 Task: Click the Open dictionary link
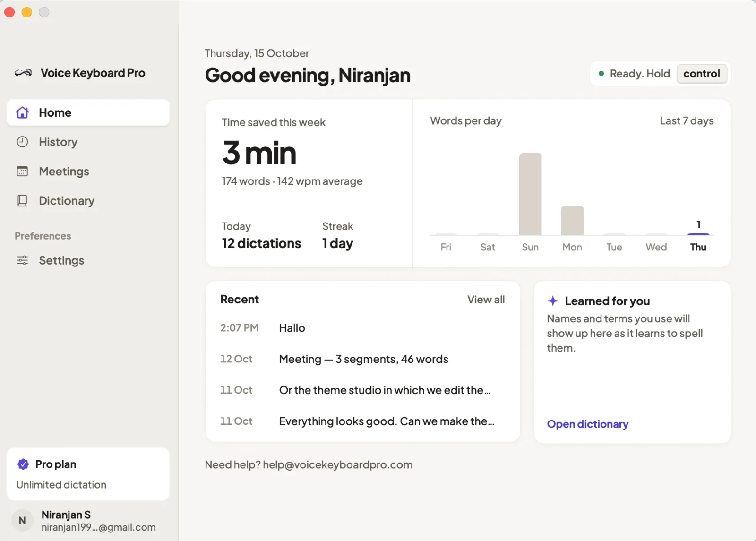pyautogui.click(x=587, y=424)
